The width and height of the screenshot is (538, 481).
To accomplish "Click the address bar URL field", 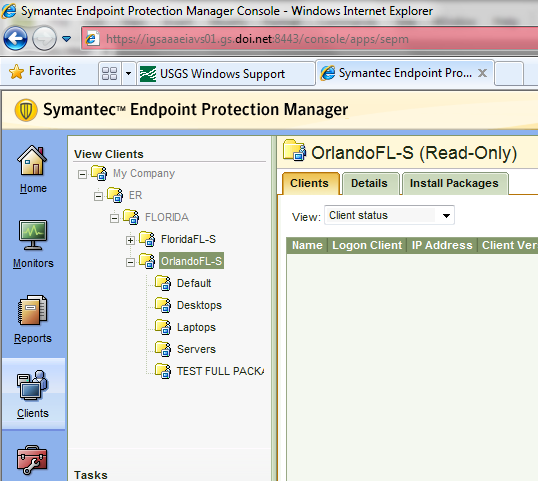I will 309,39.
